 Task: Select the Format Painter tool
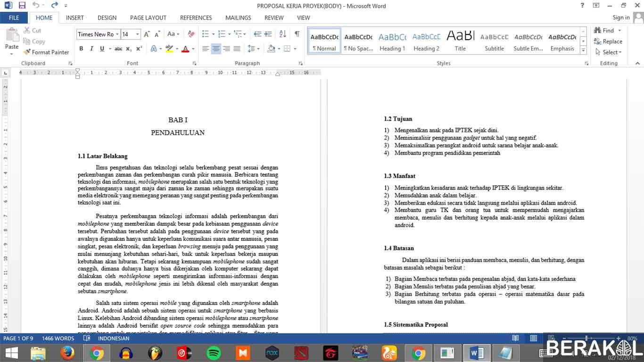pos(46,52)
